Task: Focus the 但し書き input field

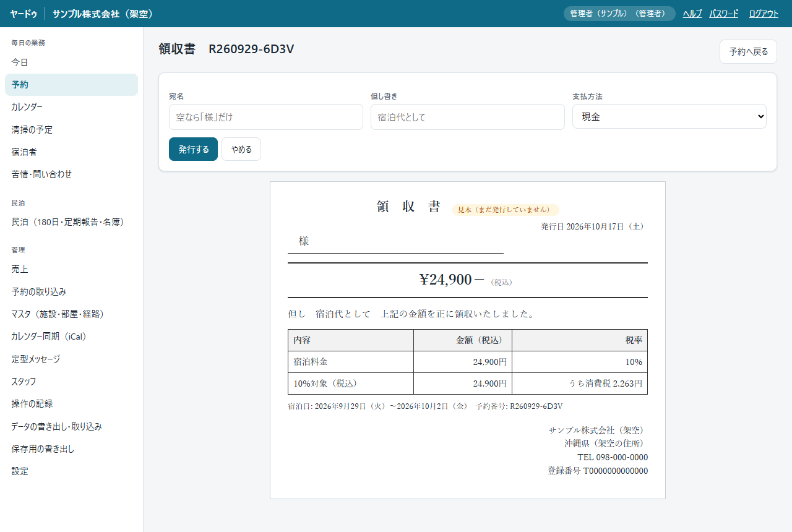Action: [x=468, y=117]
